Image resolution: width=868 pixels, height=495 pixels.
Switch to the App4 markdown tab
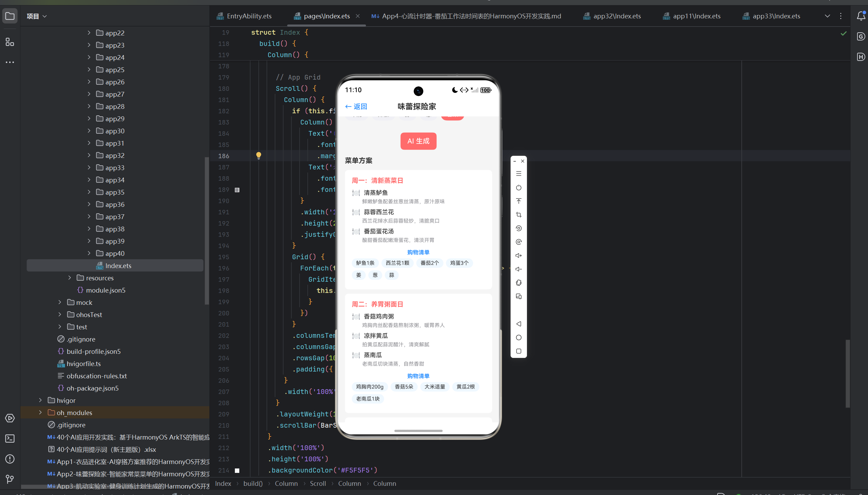click(466, 16)
